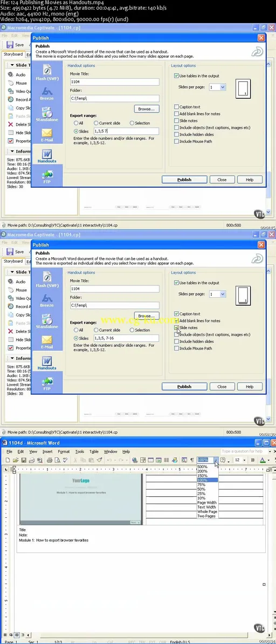The image size is (276, 644).
Task: Choose Standalone icon in lower Publish dialog
Action: pos(47,320)
